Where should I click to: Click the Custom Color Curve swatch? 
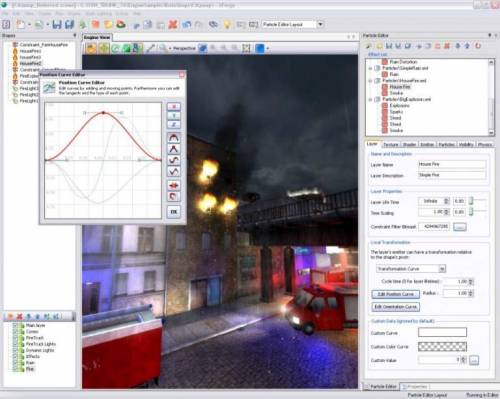tap(442, 347)
